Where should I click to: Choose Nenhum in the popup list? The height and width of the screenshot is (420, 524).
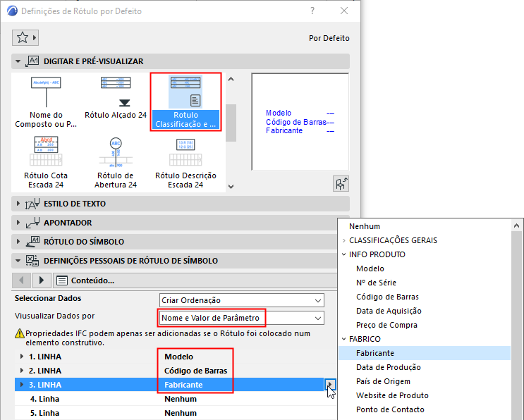click(x=365, y=226)
